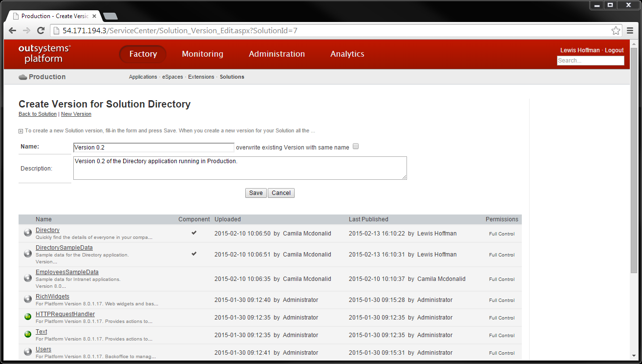
Task: Expand the help text plus icon
Action: tap(21, 131)
